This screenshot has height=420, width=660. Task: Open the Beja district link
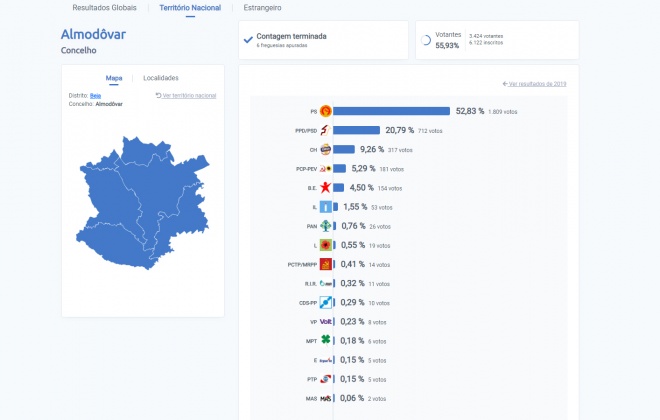95,96
